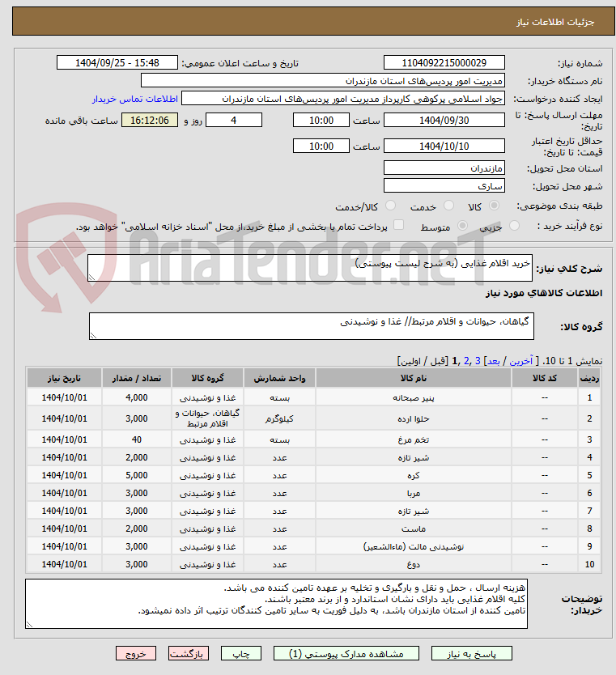Click the گیاهان، حیوانات و اقلام مرتبط group cell
616x675 pixels.
[x=207, y=418]
